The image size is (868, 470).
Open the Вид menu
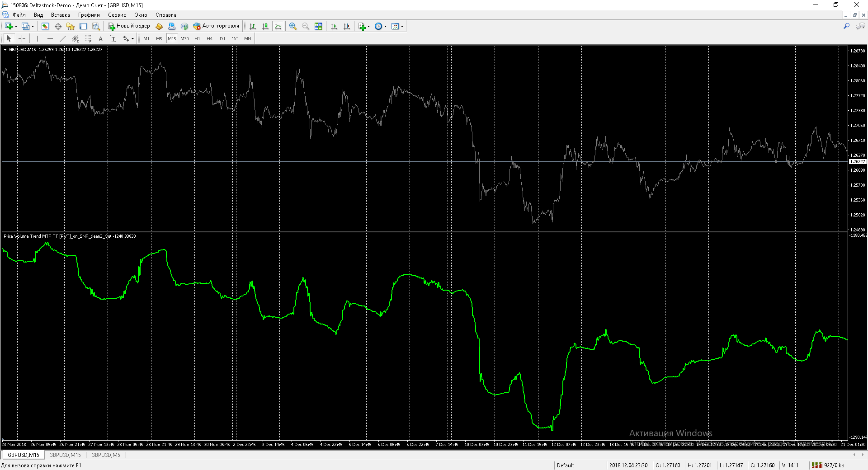click(x=38, y=15)
